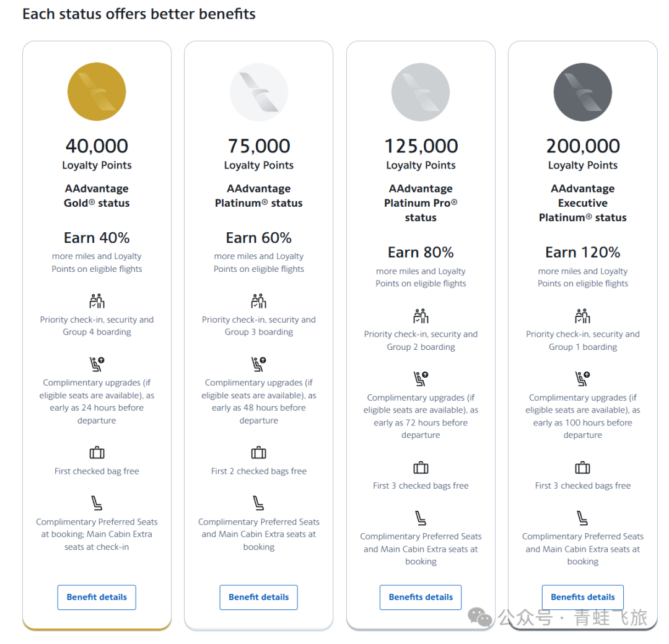The image size is (669, 644).
Task: Click Platinum Pro complimentary upgrade icon
Action: [421, 379]
